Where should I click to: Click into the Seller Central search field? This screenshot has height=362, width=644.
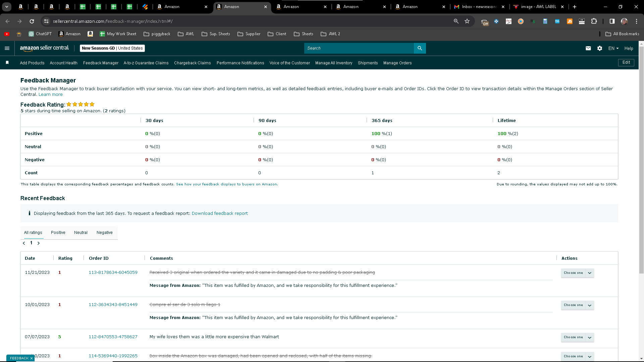[x=359, y=48]
